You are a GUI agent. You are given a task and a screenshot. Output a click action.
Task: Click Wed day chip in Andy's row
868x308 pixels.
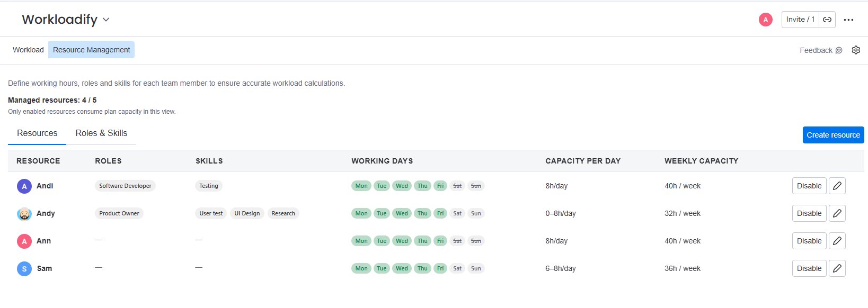[402, 213]
